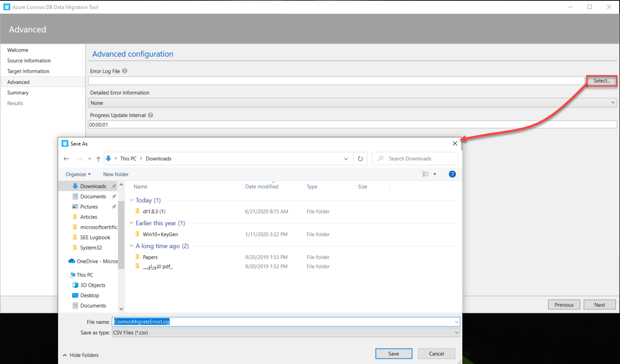Change the file view layout

426,174
